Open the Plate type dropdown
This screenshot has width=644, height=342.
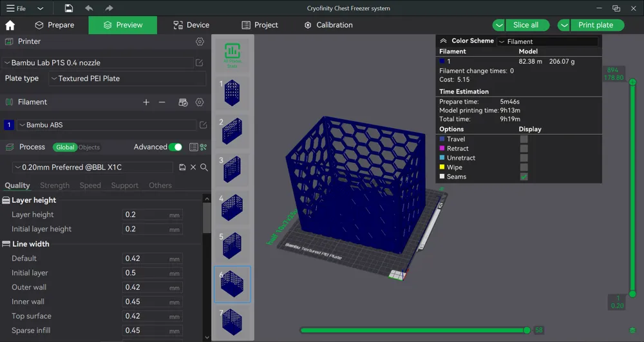[x=128, y=79]
